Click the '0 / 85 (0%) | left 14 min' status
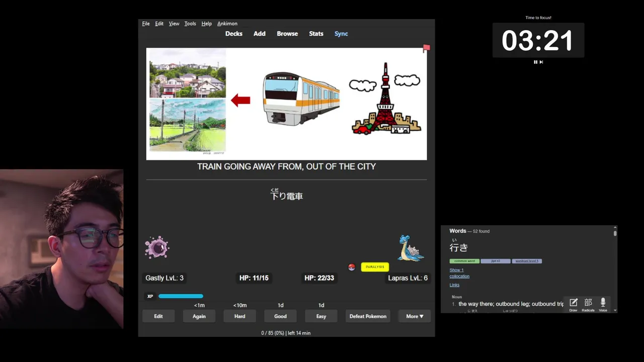This screenshot has height=362, width=644. tap(286, 333)
